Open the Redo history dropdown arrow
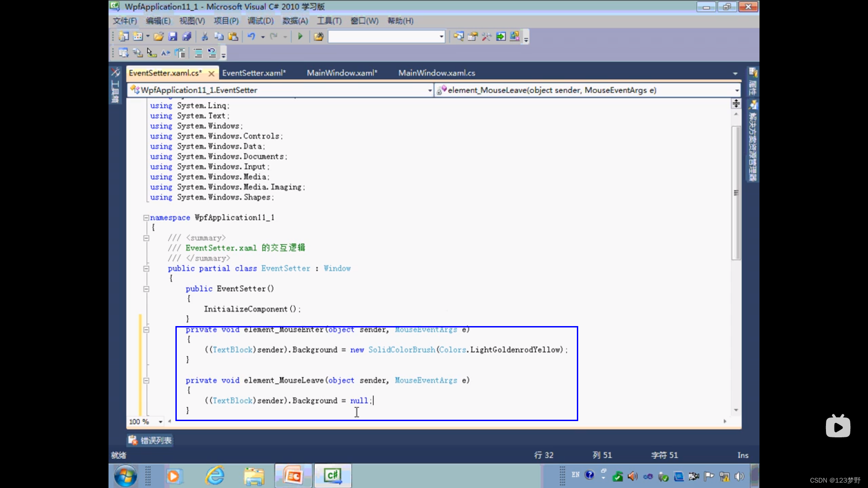868x488 pixels. 285,37
